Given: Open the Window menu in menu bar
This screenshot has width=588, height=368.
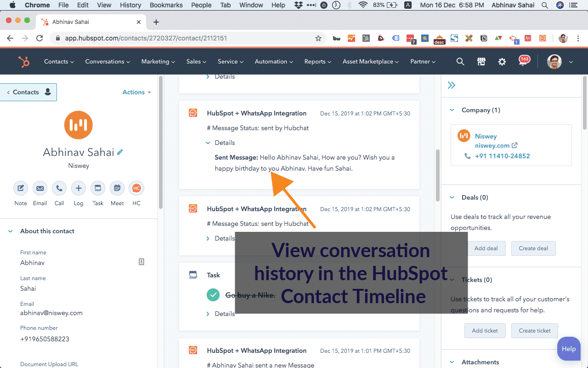Looking at the screenshot, I should pyautogui.click(x=251, y=5).
